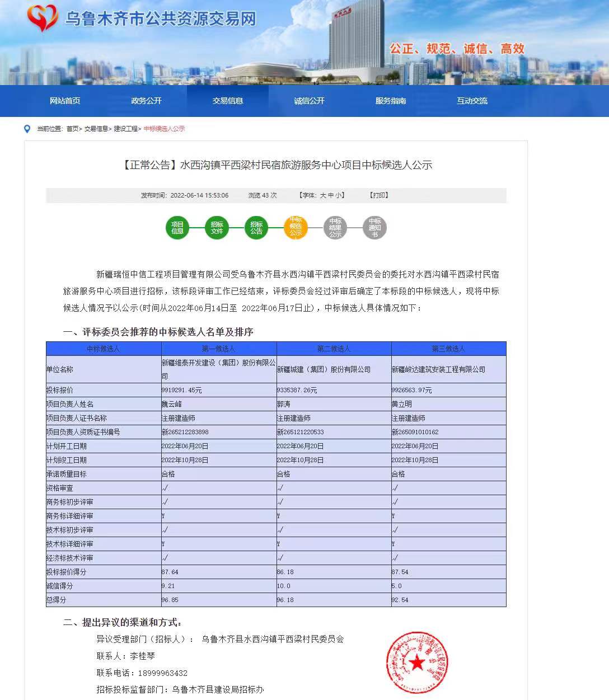
Task: Open the 项目信息 step circle
Action: 177,228
